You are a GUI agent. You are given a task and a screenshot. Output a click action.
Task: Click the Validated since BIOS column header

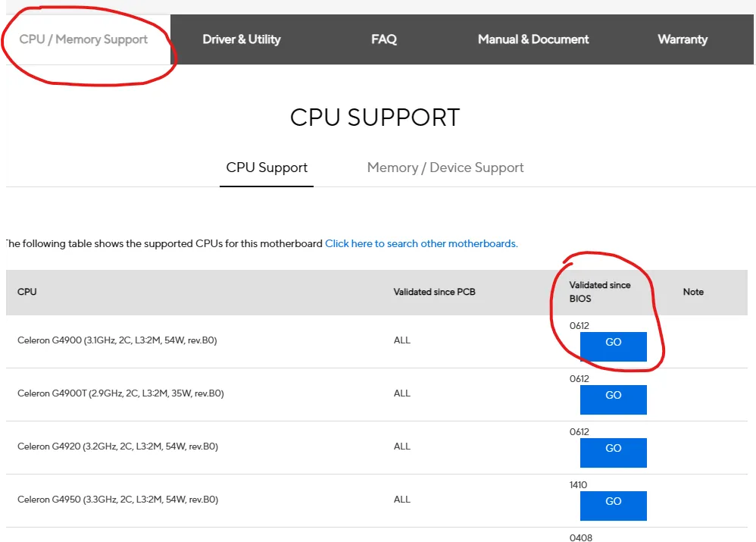tap(600, 291)
